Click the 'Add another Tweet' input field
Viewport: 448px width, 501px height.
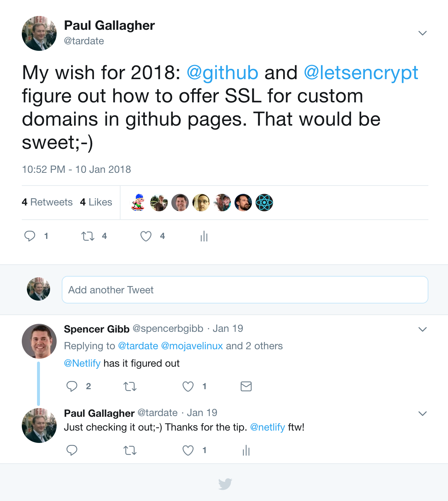coord(245,290)
